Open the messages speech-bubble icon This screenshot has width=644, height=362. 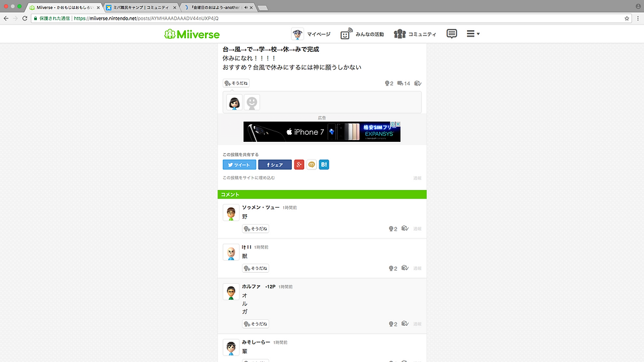coord(451,34)
